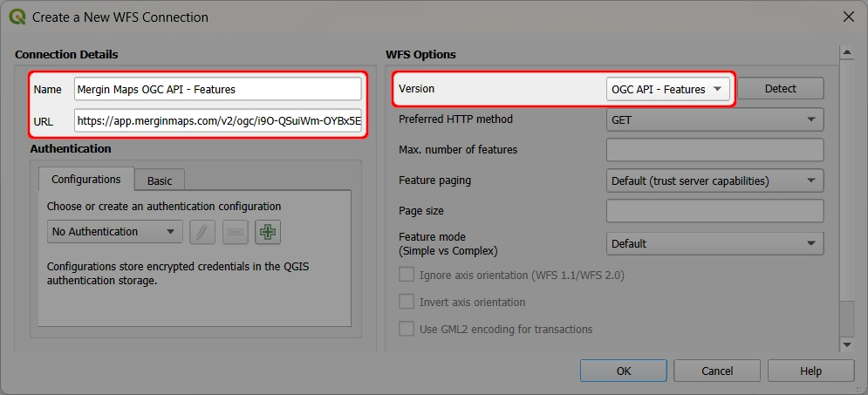Click the Feature paging label
Image resolution: width=868 pixels, height=395 pixels.
[434, 180]
